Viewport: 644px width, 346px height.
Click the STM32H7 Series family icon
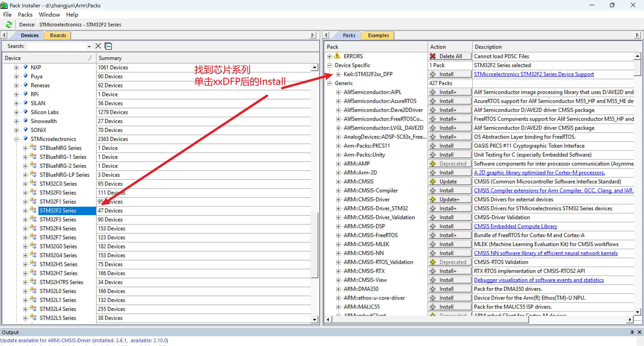[33, 273]
